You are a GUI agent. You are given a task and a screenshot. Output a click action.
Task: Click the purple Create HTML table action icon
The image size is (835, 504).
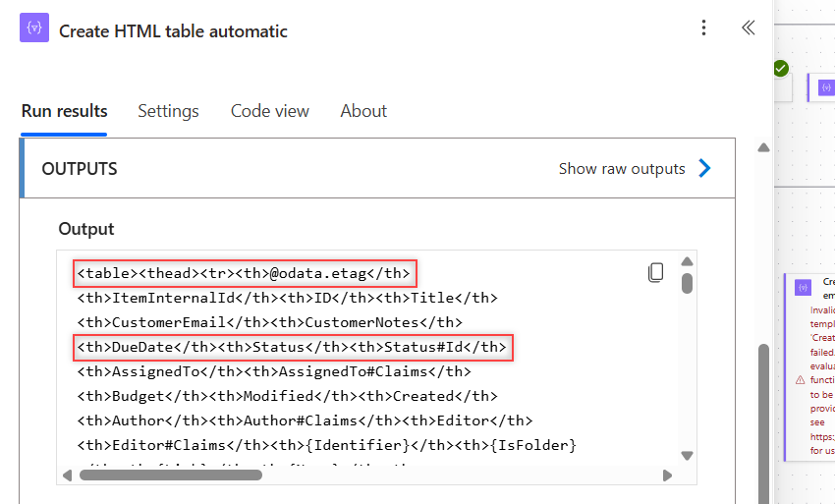(34, 28)
